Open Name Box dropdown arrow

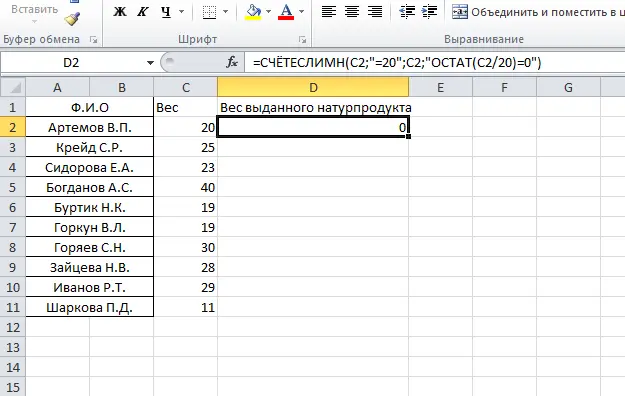click(x=150, y=63)
